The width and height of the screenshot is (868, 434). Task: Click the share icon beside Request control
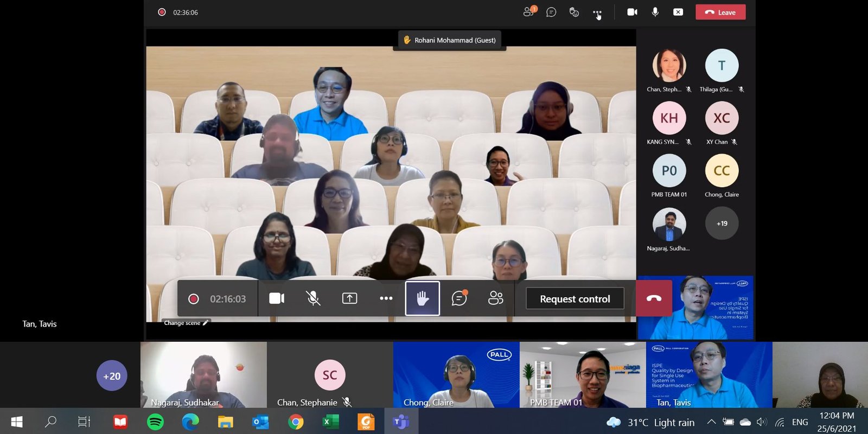tap(349, 298)
